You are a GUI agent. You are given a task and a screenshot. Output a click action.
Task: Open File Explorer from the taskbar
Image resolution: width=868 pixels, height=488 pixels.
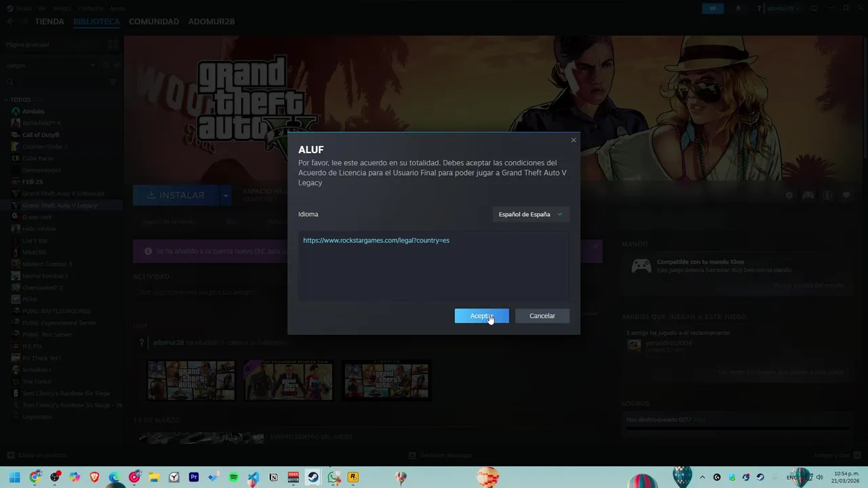(154, 477)
